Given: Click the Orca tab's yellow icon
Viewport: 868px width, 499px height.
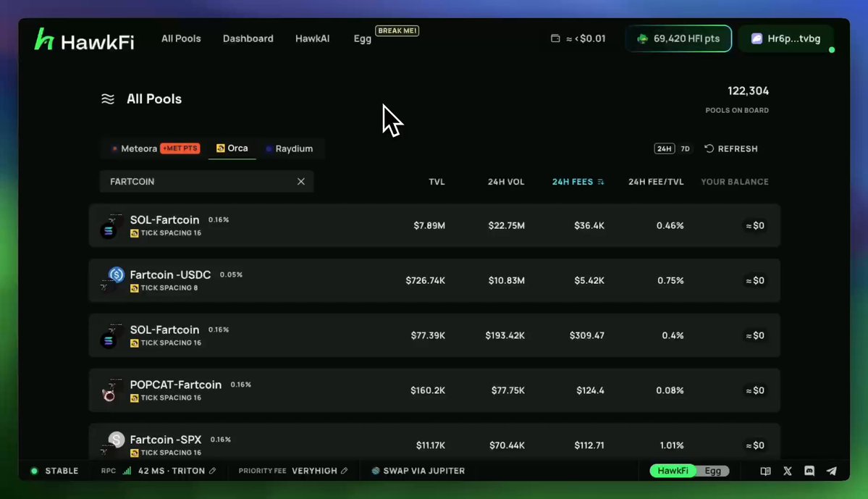Looking at the screenshot, I should tap(220, 148).
